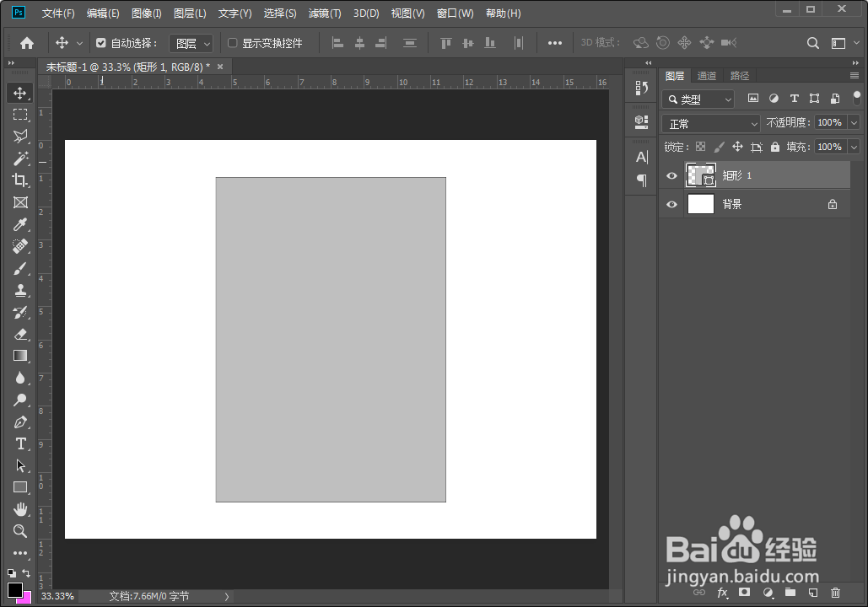Open the search magnifier in options bar
Image resolution: width=868 pixels, height=607 pixels.
(812, 43)
